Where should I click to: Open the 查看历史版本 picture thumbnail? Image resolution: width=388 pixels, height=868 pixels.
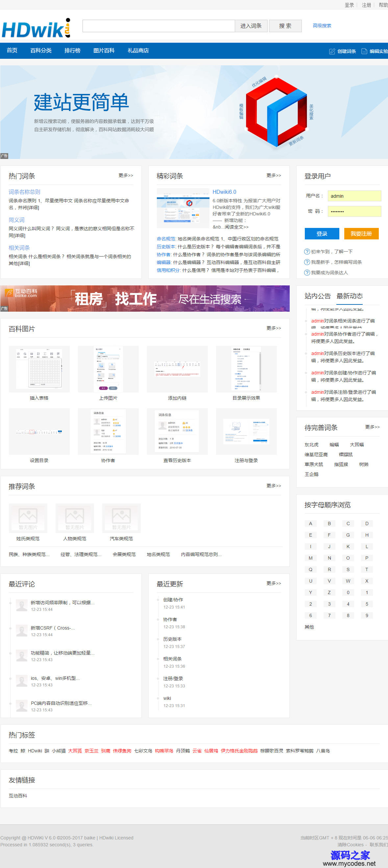click(177, 432)
